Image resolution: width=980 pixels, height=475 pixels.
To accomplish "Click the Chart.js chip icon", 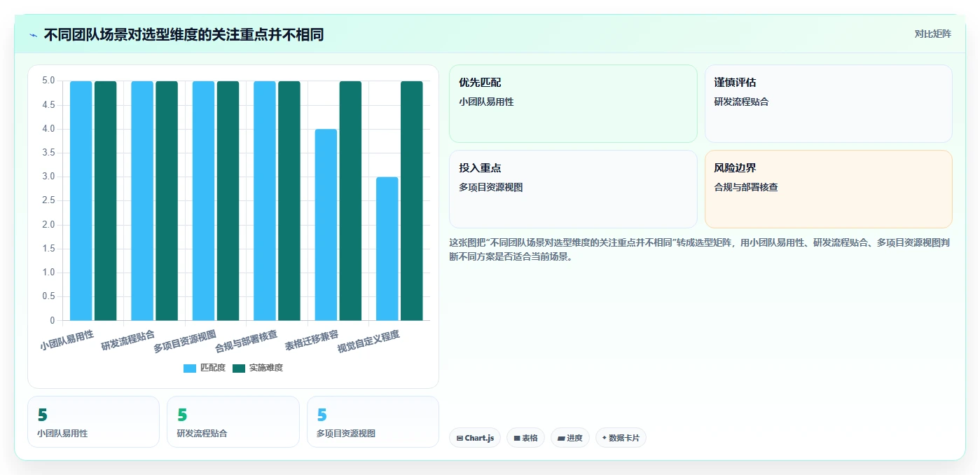I will (x=460, y=438).
